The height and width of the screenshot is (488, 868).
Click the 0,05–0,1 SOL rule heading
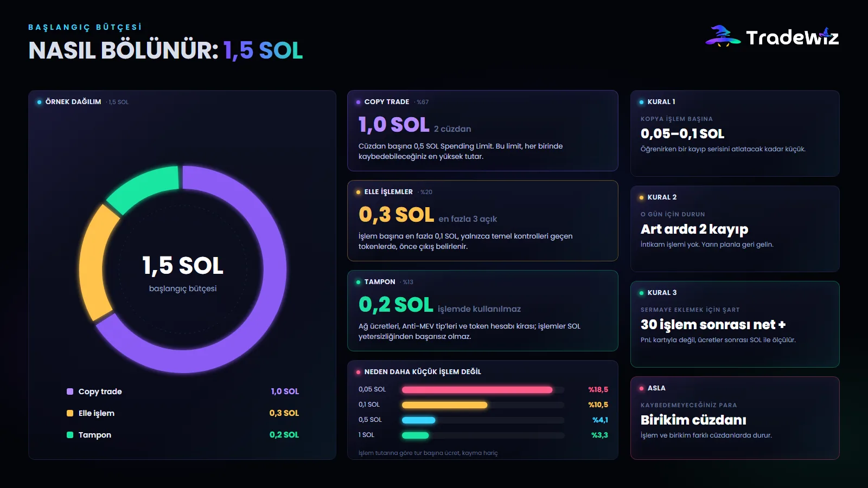(682, 133)
